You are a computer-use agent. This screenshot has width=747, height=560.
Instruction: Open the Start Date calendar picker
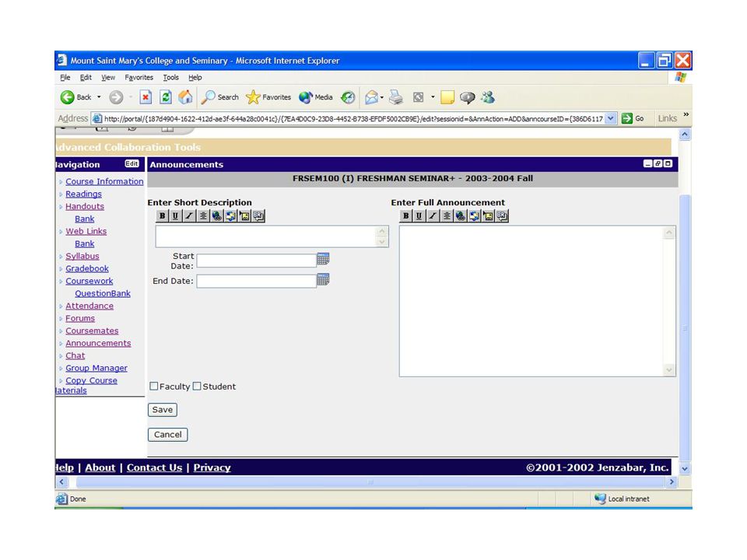323,258
